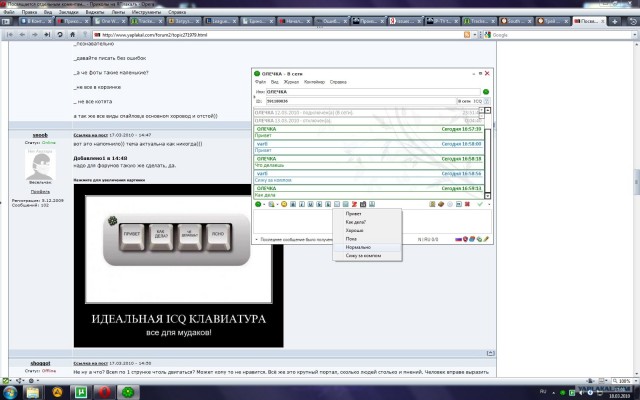Select 'Привет' in the quick replies menu
This screenshot has width=640, height=400.
point(367,214)
